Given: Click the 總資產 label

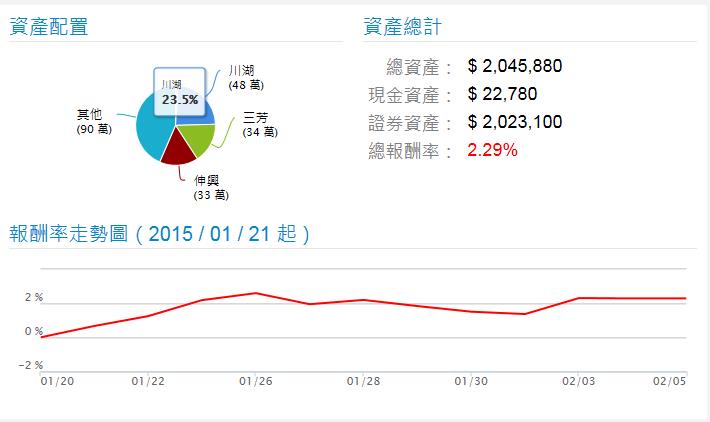Looking at the screenshot, I should [x=419, y=67].
